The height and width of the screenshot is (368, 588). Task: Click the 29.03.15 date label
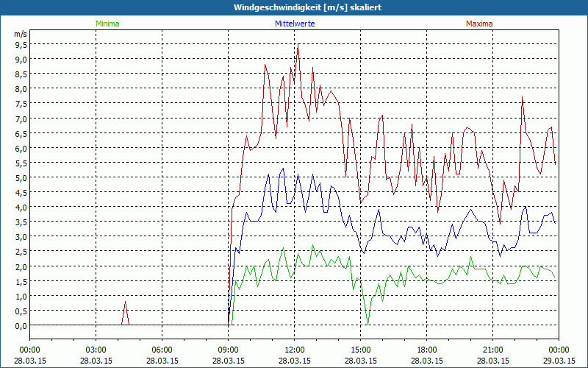[559, 361]
